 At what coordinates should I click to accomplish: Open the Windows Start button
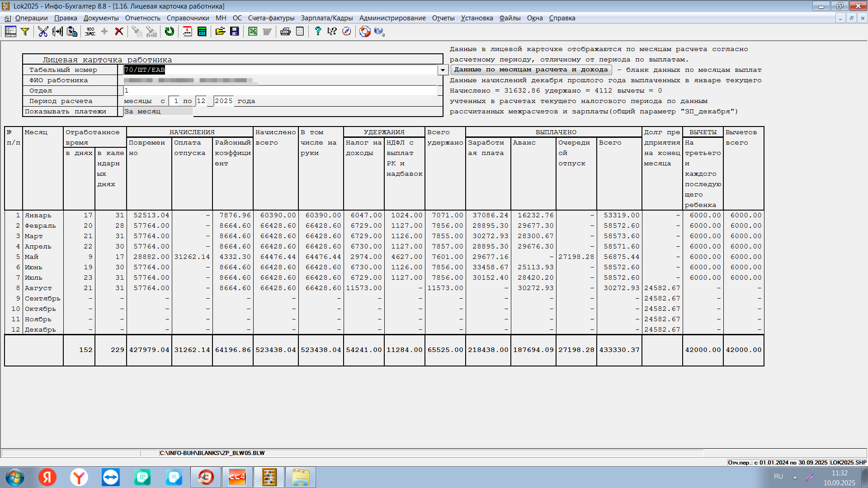coord(14,477)
